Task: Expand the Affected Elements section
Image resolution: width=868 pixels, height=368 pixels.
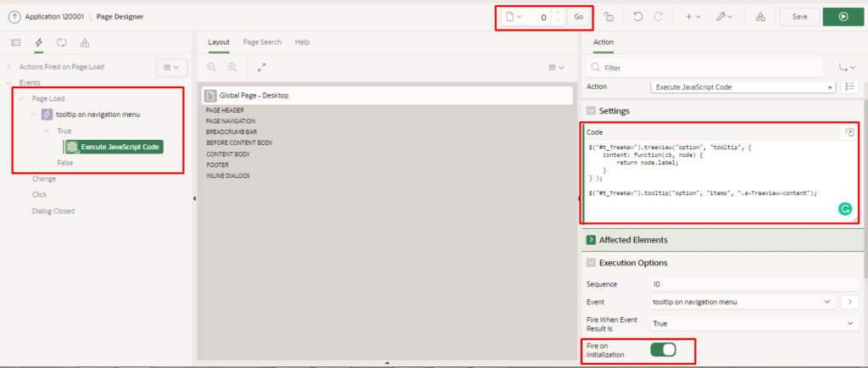Action: coord(591,240)
